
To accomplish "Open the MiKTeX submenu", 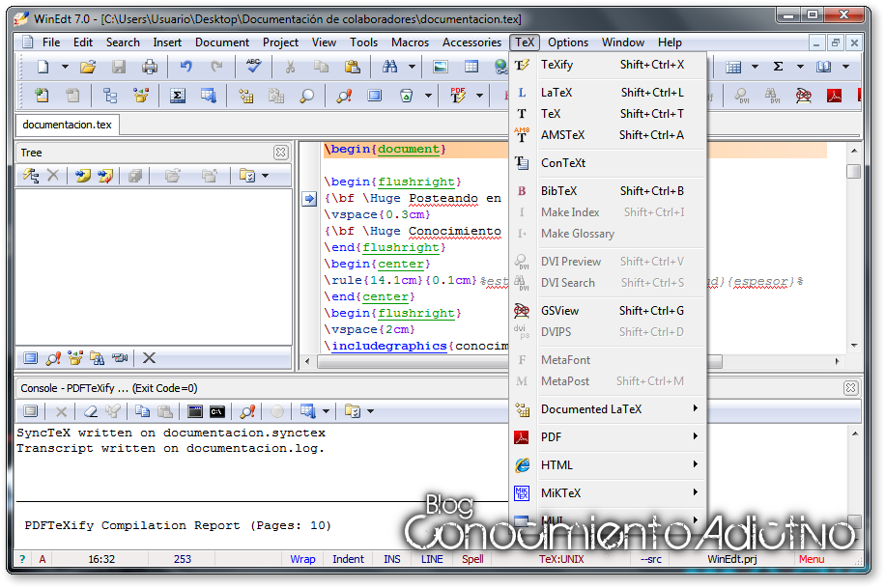I will tap(608, 492).
